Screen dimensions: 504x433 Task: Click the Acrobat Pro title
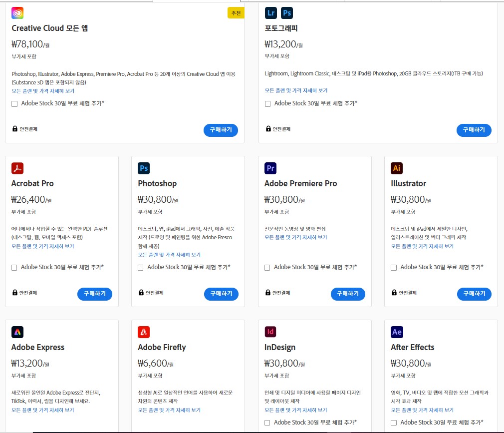(x=32, y=183)
